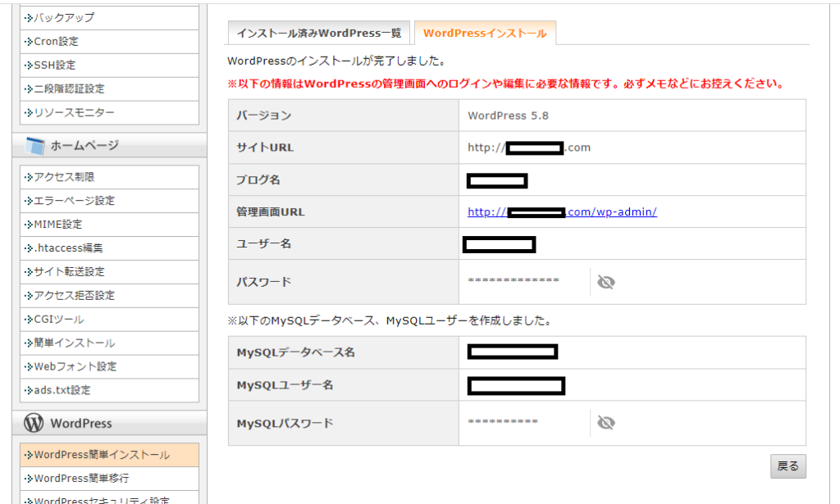The height and width of the screenshot is (504, 840).
Task: Open MIME設定 in the sidebar
Action: pos(109,225)
